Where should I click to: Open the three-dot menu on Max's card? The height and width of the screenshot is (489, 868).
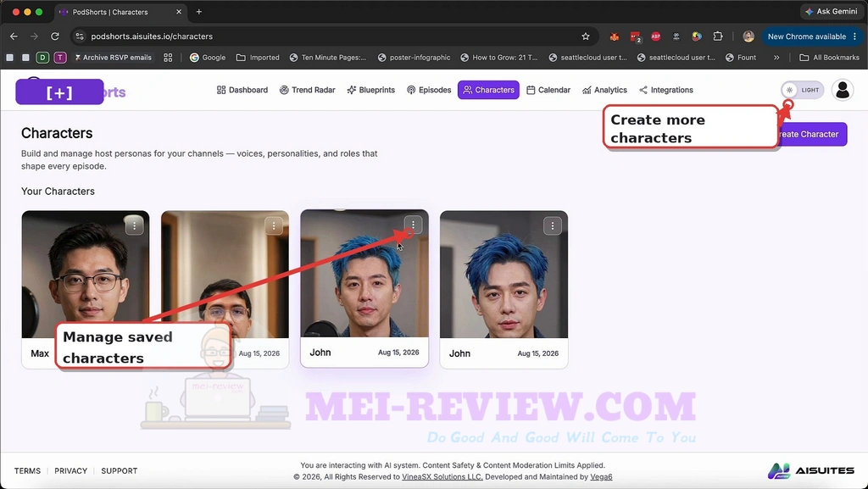click(x=134, y=225)
